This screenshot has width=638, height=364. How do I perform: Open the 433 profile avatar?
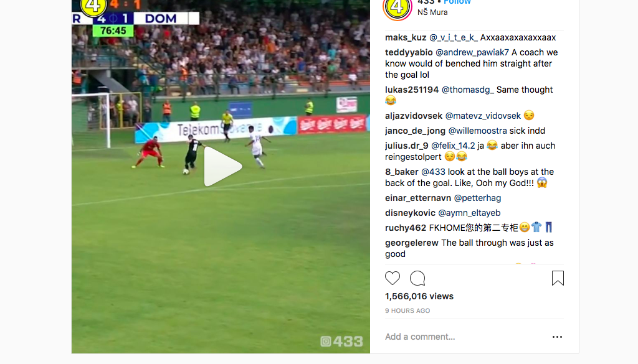tap(397, 7)
